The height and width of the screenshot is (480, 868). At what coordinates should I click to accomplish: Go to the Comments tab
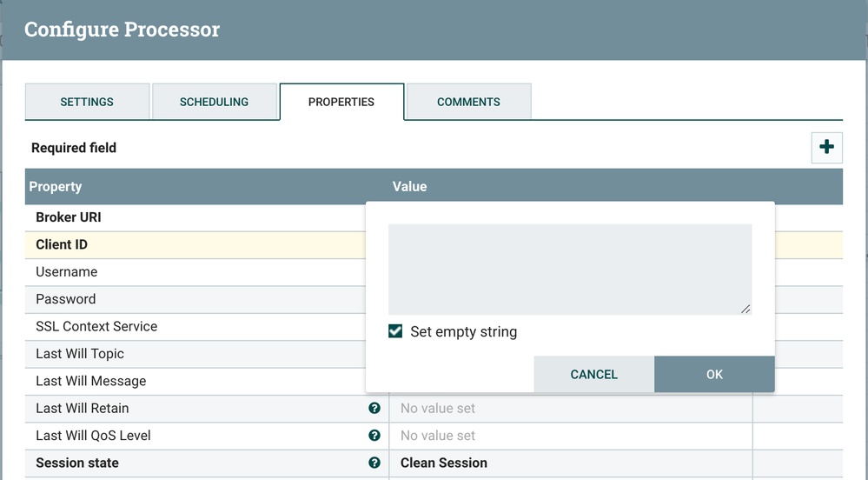(468, 102)
